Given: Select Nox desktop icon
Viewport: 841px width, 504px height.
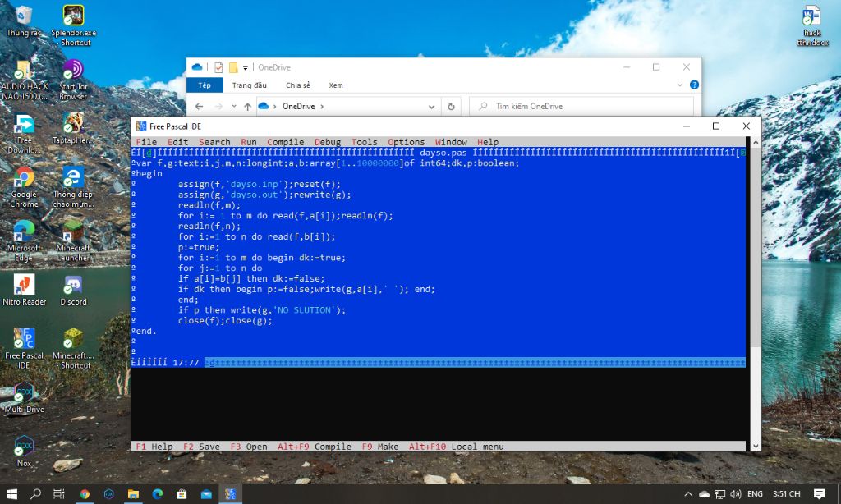Looking at the screenshot, I should (x=24, y=451).
